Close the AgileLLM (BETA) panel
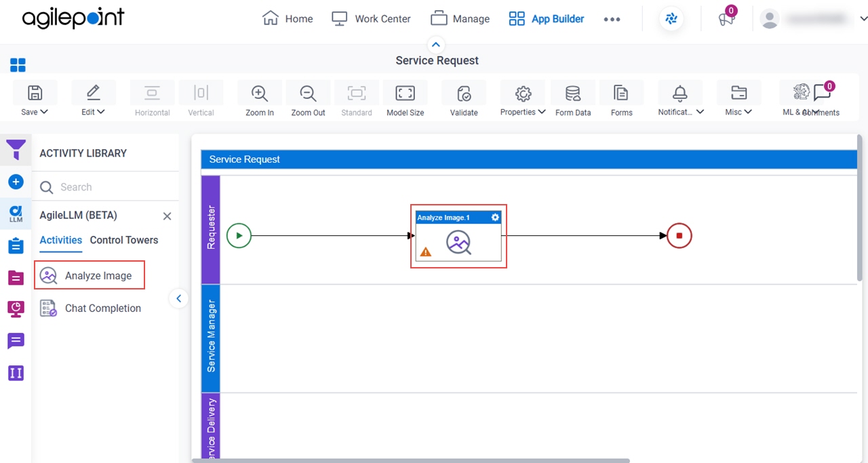Screen dimensions: 868x463 point(167,216)
